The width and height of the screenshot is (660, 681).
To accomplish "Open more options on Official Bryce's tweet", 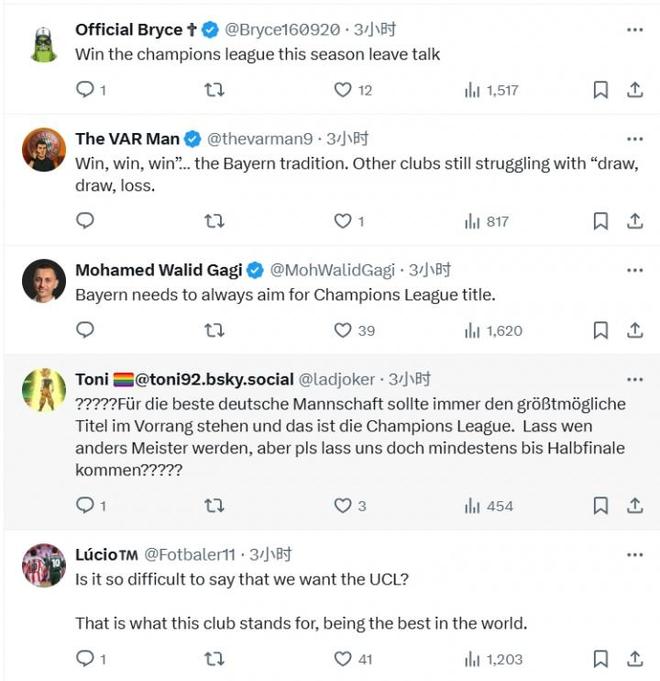I will pos(634,29).
